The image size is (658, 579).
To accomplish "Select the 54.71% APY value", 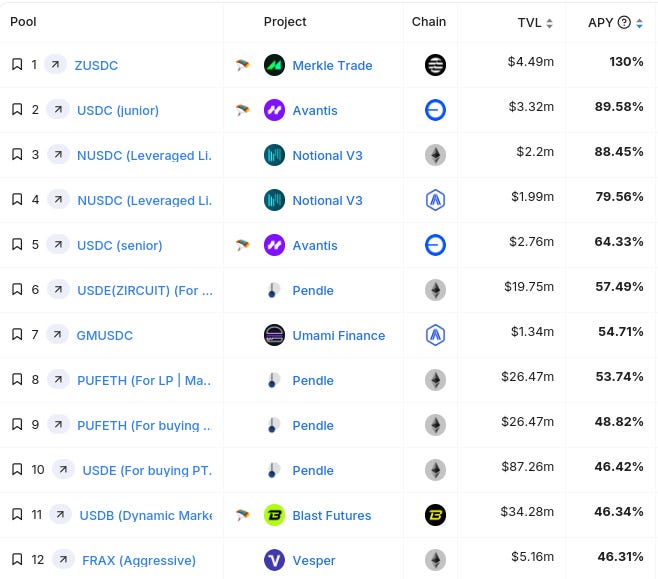I will (x=621, y=331).
